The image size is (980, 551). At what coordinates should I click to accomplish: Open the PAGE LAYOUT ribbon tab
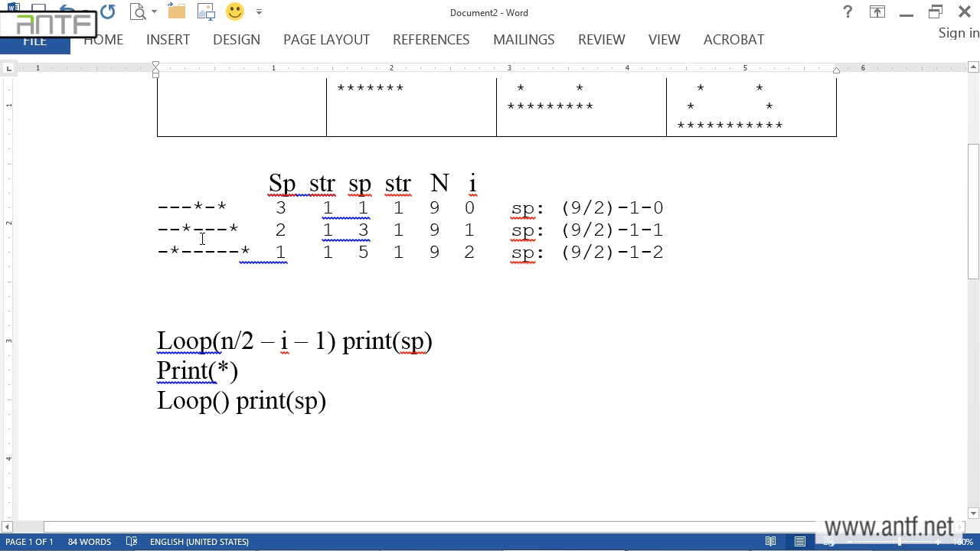coord(326,40)
